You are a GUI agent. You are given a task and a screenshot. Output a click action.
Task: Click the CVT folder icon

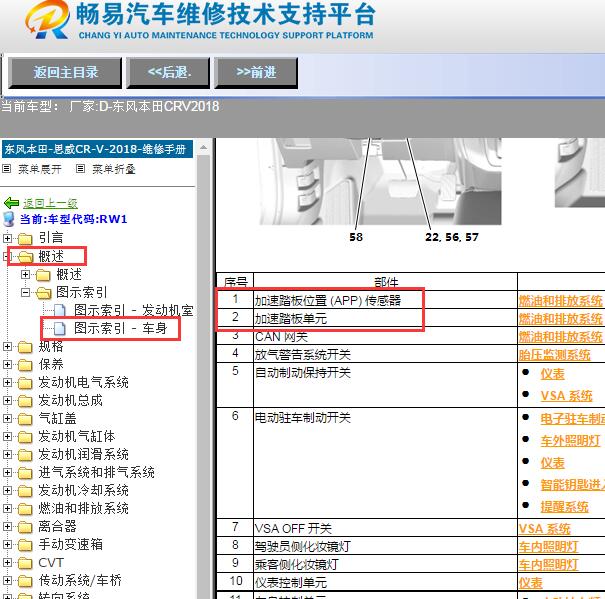click(x=25, y=563)
